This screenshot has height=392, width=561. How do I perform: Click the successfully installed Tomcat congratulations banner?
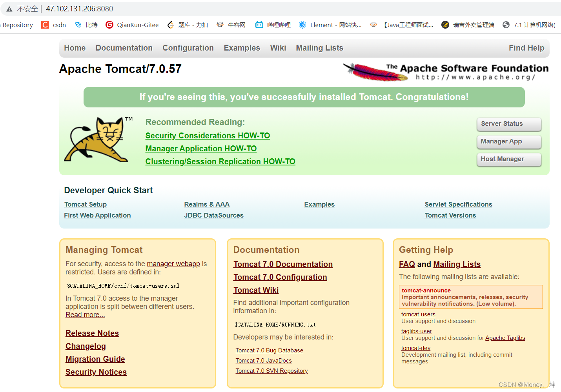304,97
